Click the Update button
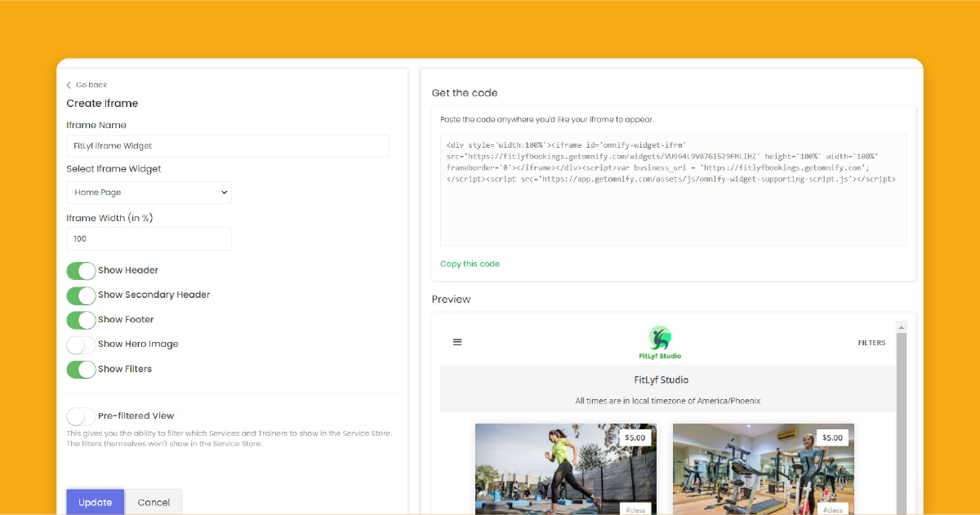Screen dimensions: 980x515 pos(95,502)
